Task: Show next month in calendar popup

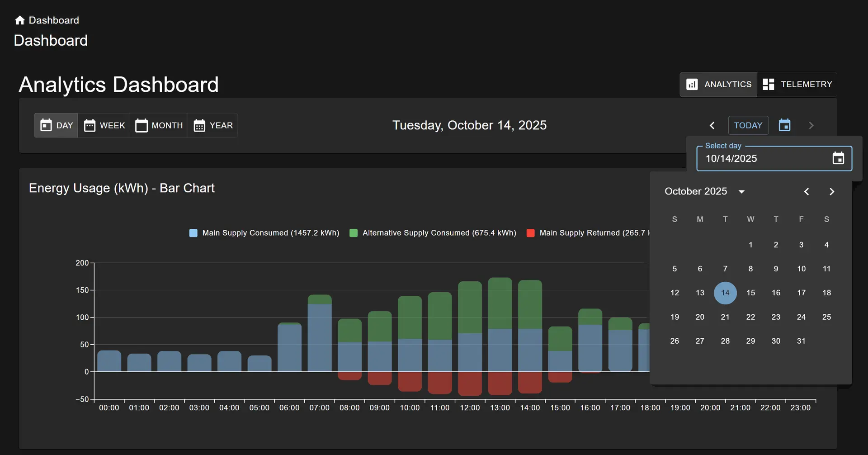Action: coord(831,192)
